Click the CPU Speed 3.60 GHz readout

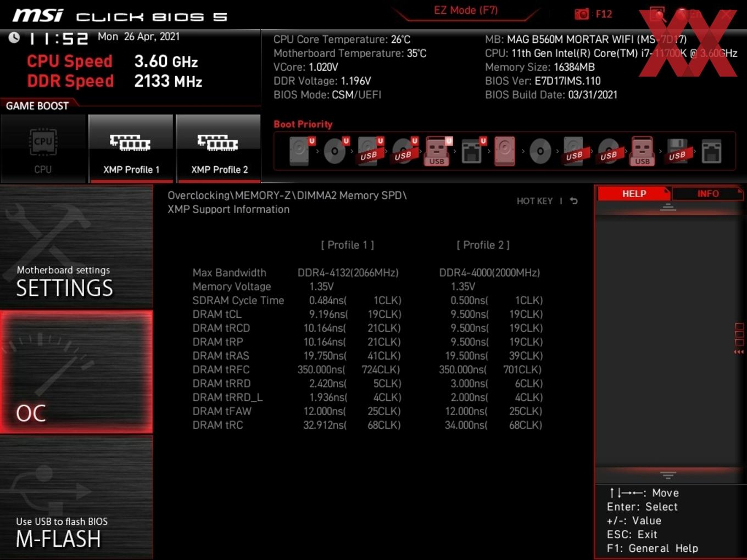[x=112, y=61]
